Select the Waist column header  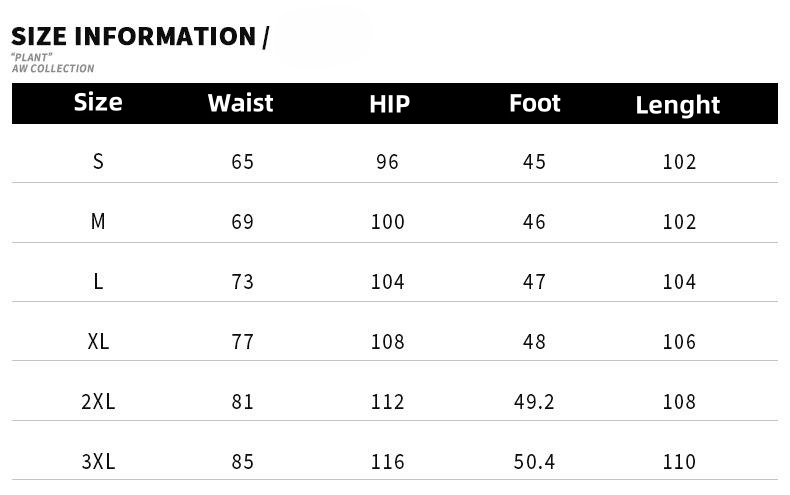pos(240,103)
